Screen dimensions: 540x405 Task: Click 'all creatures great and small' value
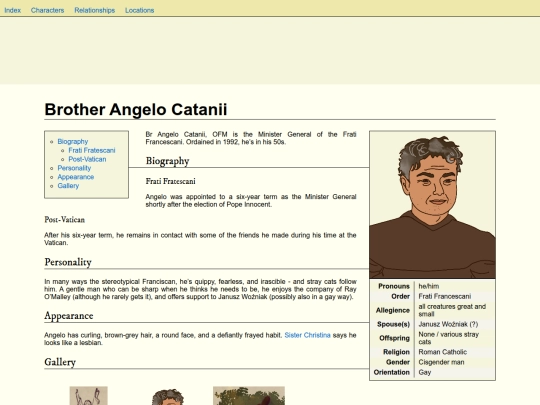452,310
